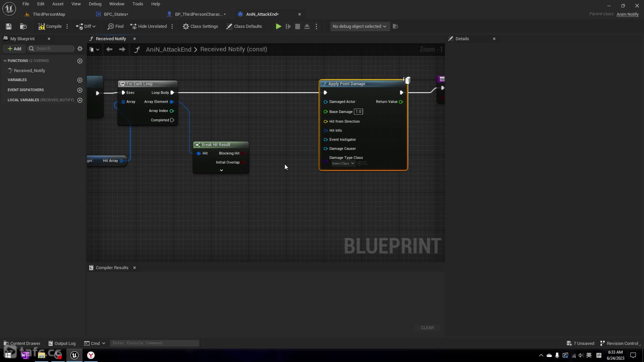
Task: Switch to the BPC_States tab
Action: pos(116,14)
